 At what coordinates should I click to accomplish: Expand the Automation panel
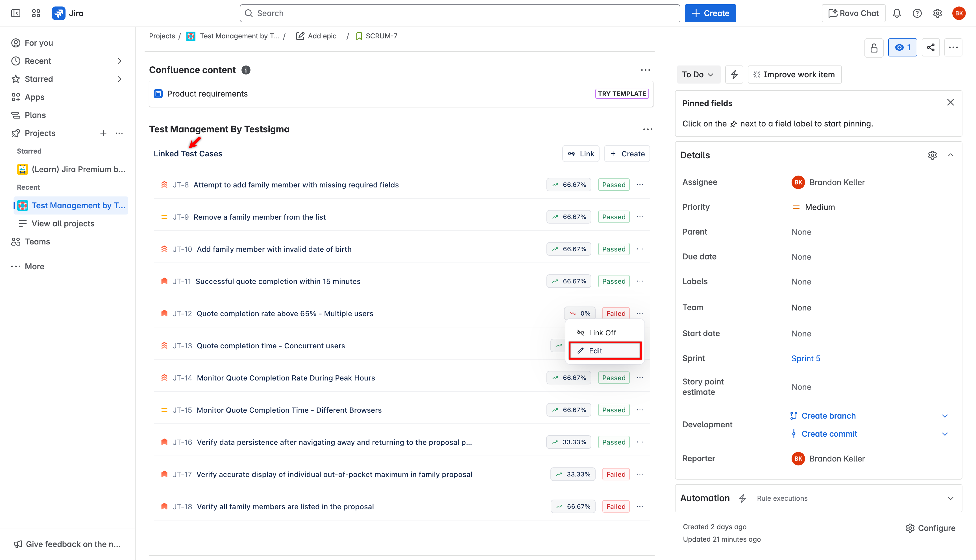coord(950,498)
